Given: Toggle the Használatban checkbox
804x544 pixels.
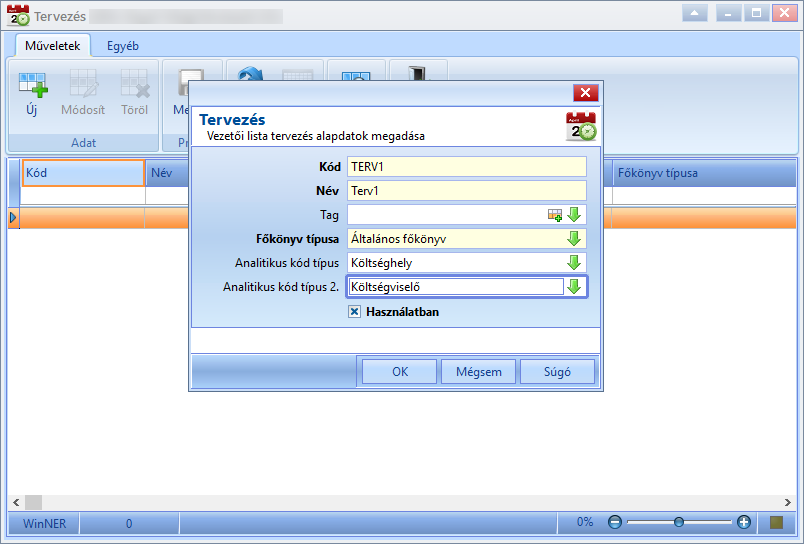Looking at the screenshot, I should click(354, 312).
